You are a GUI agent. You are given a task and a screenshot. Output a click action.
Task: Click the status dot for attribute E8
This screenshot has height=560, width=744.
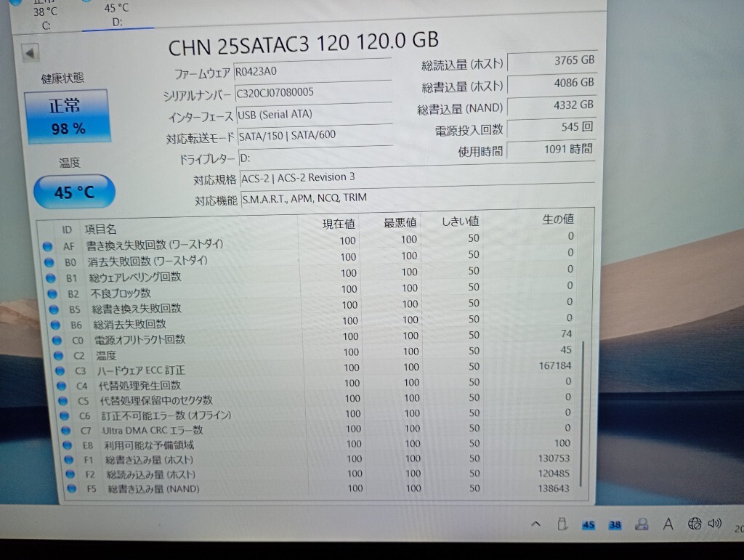[x=68, y=445]
